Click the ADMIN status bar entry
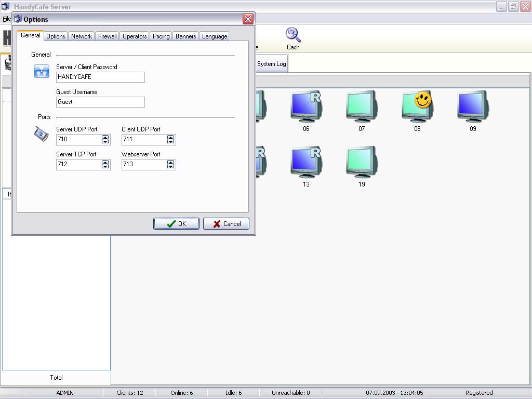Image resolution: width=532 pixels, height=399 pixels. click(65, 393)
